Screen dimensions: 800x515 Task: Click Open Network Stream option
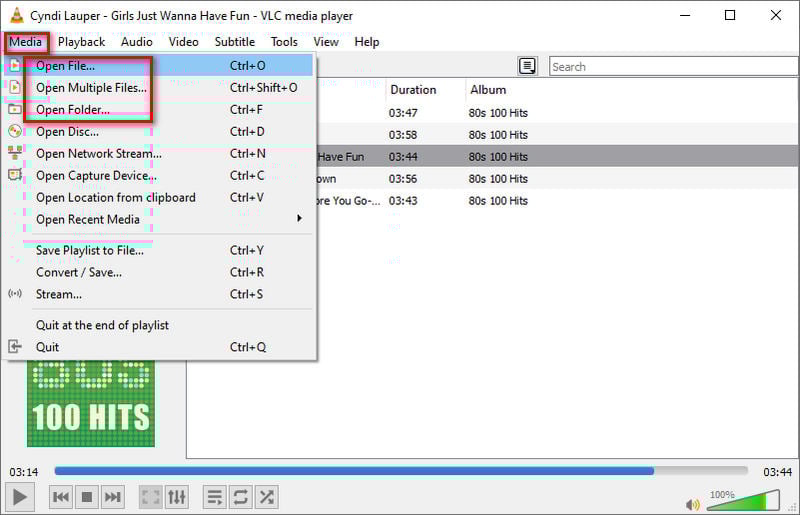tap(99, 153)
